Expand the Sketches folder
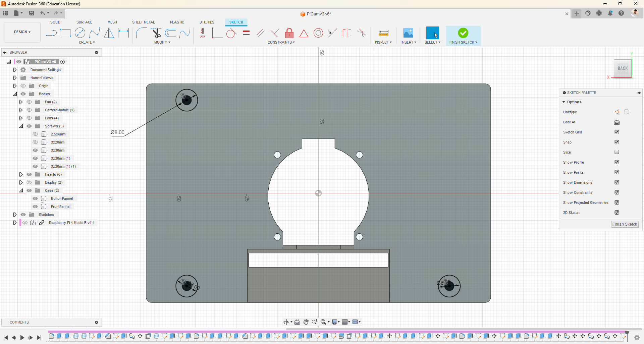The width and height of the screenshot is (644, 344). tap(15, 215)
